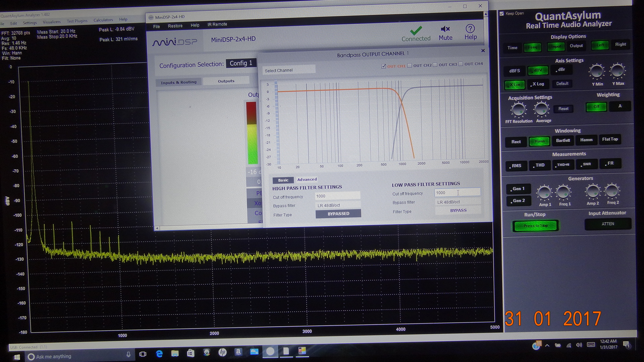Click the touch keyboard tray icon
The height and width of the screenshot is (362, 644).
pos(591,345)
